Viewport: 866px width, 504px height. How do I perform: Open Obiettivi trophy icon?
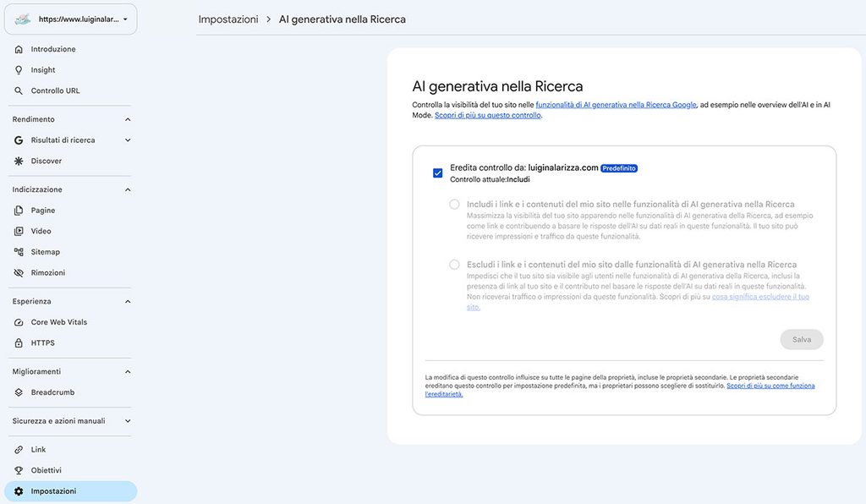pyautogui.click(x=19, y=470)
